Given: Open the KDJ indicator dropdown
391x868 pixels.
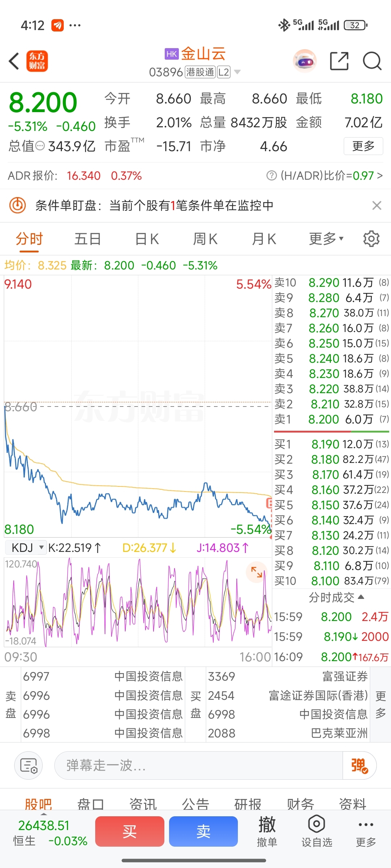Looking at the screenshot, I should (x=26, y=548).
